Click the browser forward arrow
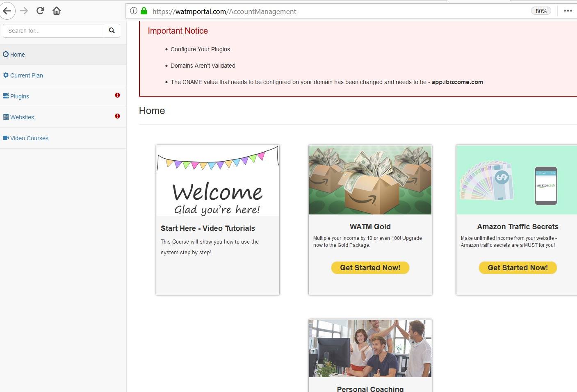This screenshot has width=577, height=392. click(x=24, y=11)
